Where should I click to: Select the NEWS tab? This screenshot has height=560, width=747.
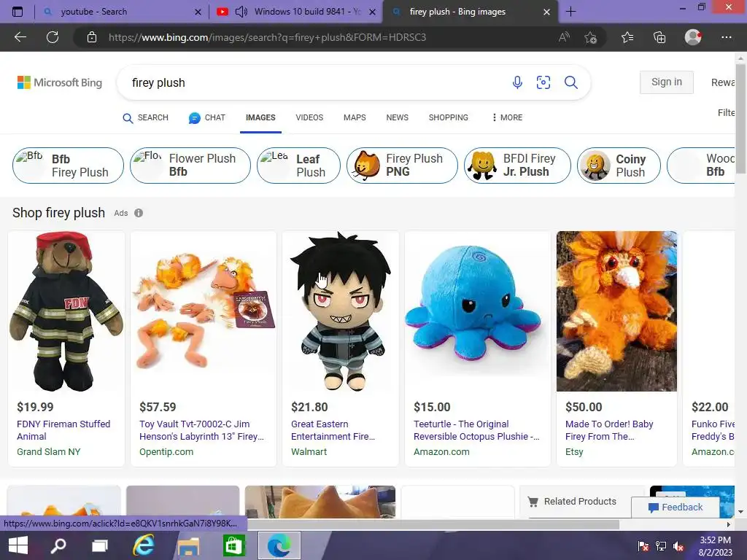tap(397, 117)
